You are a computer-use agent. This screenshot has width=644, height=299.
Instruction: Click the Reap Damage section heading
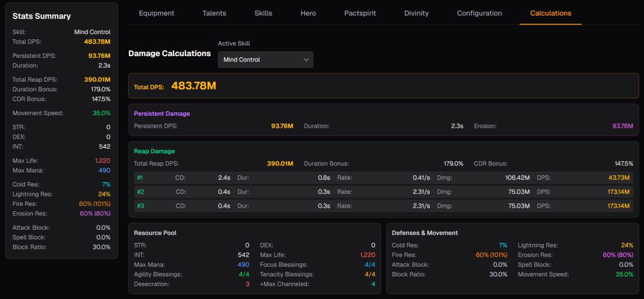coord(154,151)
